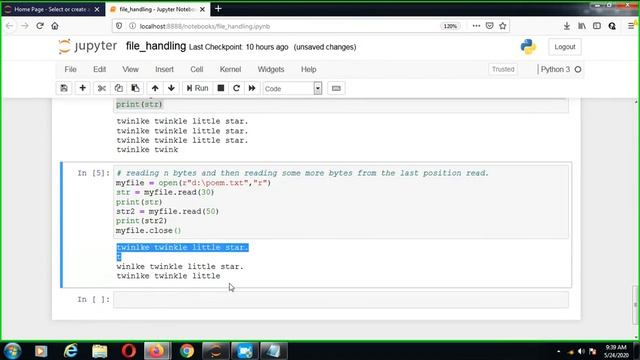Image resolution: width=640 pixels, height=360 pixels.
Task: Open the Insert menu
Action: pyautogui.click(x=164, y=69)
